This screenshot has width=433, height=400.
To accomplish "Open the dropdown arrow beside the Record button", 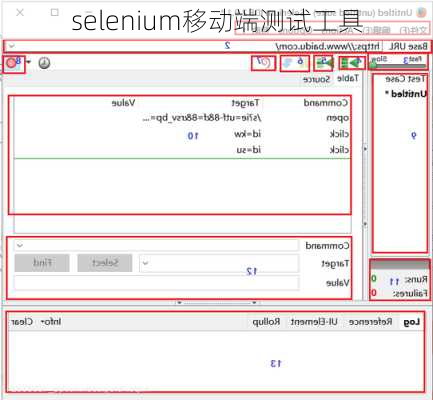I will pos(29,62).
